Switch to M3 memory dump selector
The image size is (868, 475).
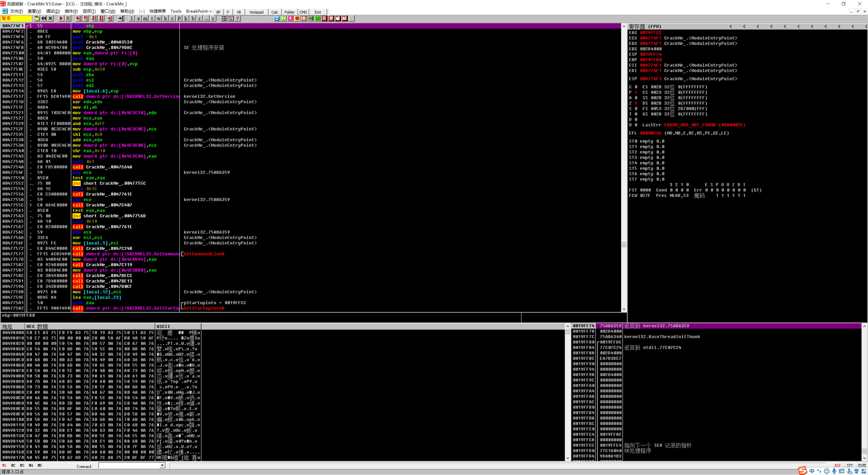(x=22, y=465)
